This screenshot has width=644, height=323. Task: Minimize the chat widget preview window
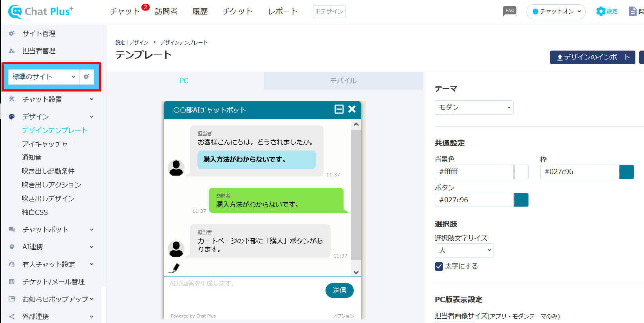[339, 109]
